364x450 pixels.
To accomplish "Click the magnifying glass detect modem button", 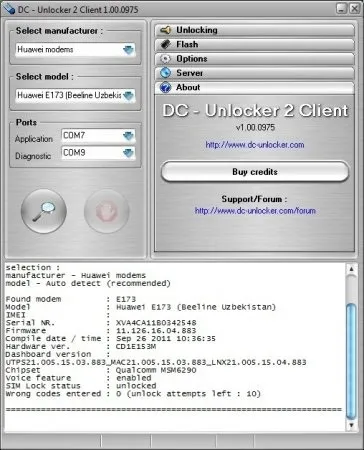I will coord(44,211).
